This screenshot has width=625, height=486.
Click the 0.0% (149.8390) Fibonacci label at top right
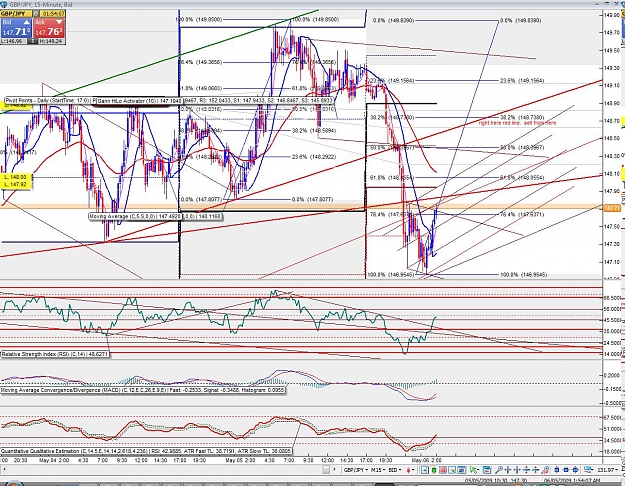click(x=521, y=20)
